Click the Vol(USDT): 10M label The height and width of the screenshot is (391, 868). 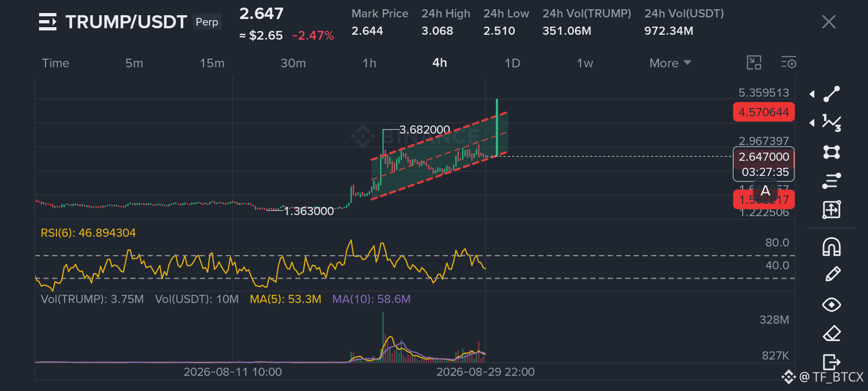197,299
